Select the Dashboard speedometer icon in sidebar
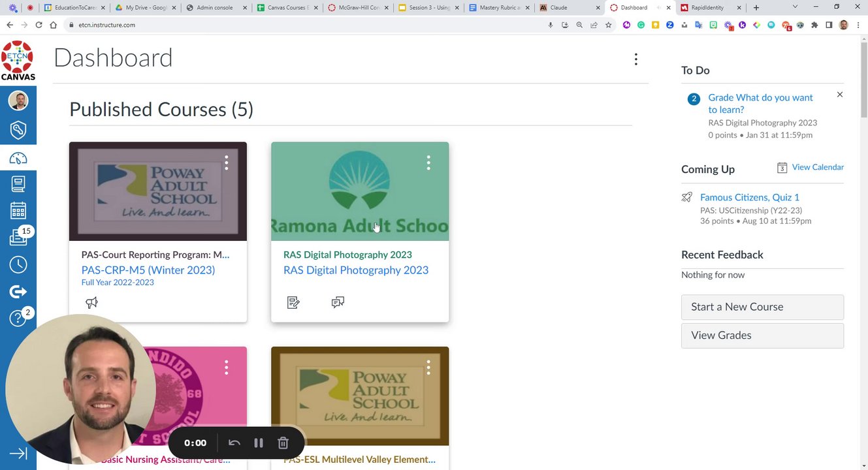The image size is (868, 470). coord(18,159)
